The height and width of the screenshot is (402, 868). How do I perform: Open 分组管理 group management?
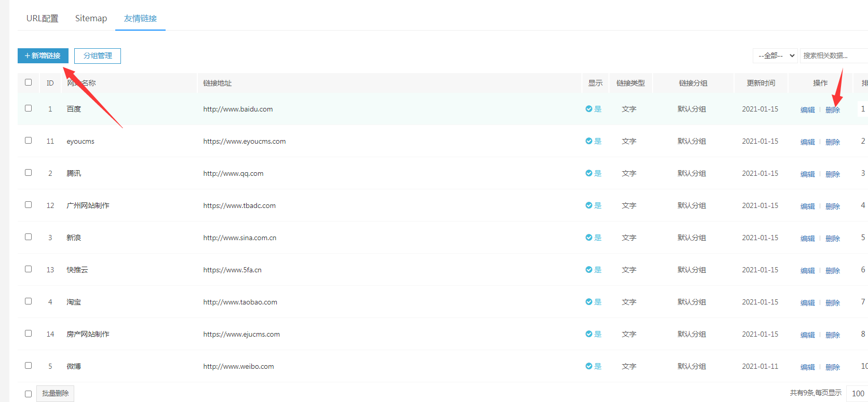98,56
